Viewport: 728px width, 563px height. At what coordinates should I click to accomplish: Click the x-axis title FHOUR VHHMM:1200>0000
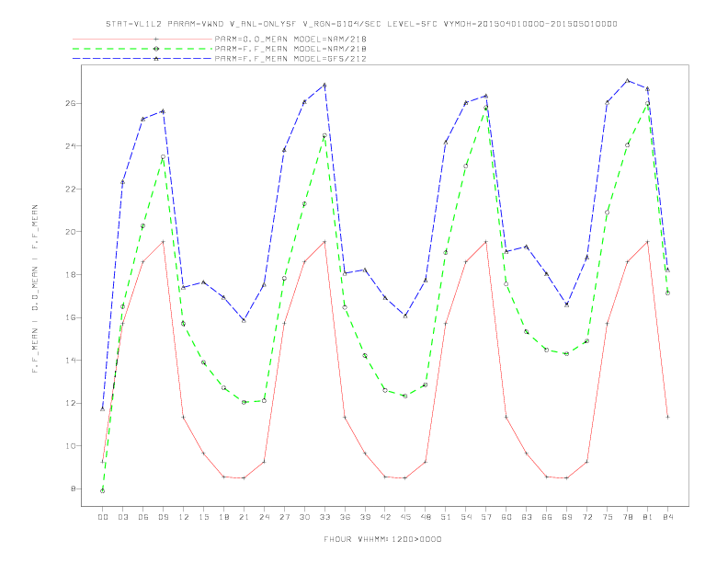pos(382,539)
